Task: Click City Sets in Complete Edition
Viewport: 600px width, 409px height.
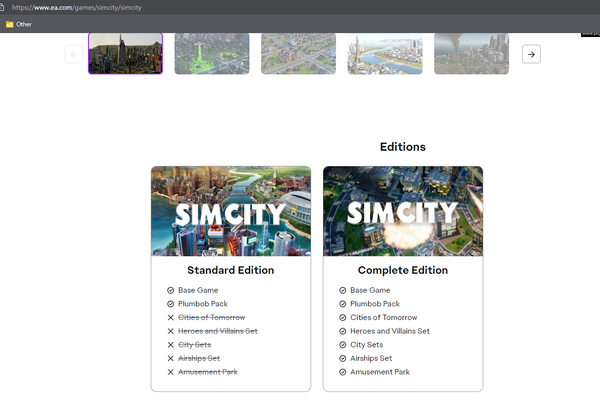Action: coord(367,345)
